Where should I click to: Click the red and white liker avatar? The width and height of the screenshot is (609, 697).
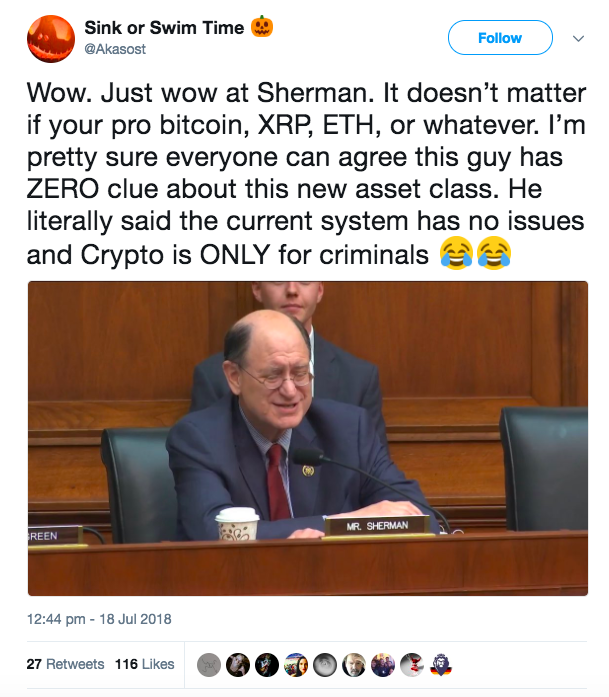point(411,664)
